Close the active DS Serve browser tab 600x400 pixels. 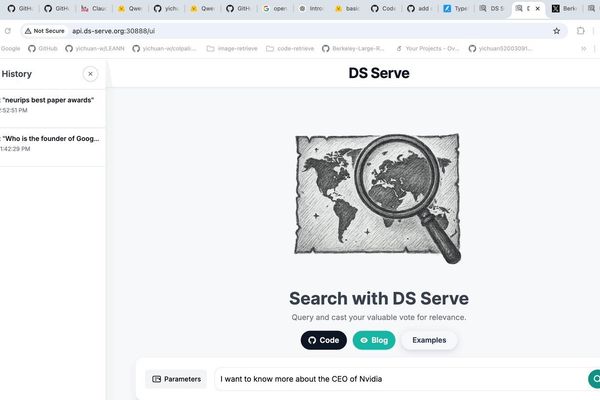[538, 8]
